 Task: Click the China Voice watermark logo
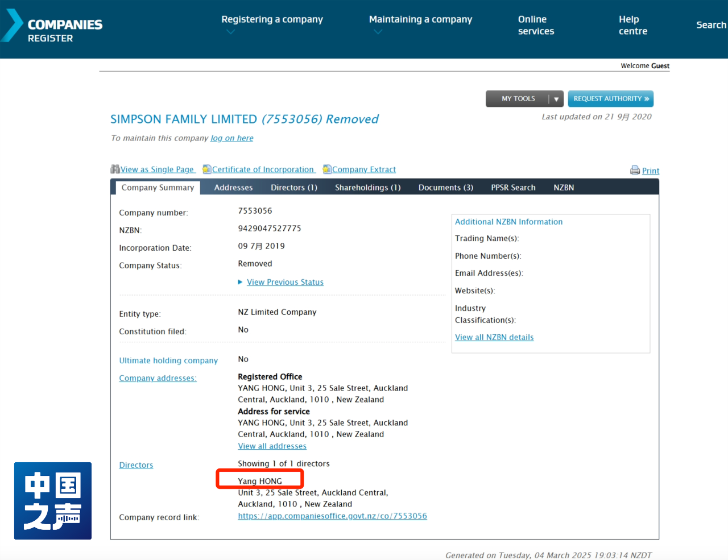pyautogui.click(x=53, y=501)
